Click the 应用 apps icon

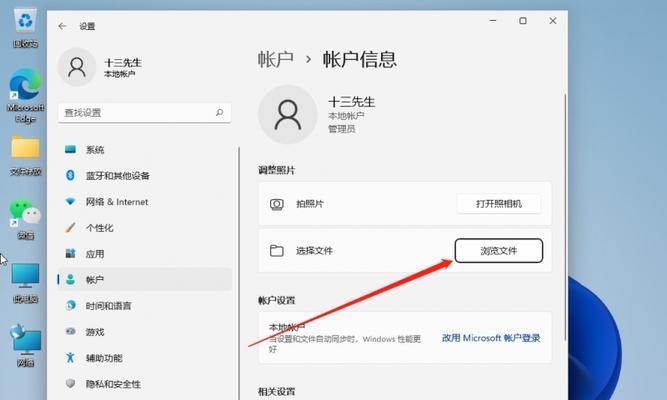pyautogui.click(x=71, y=254)
